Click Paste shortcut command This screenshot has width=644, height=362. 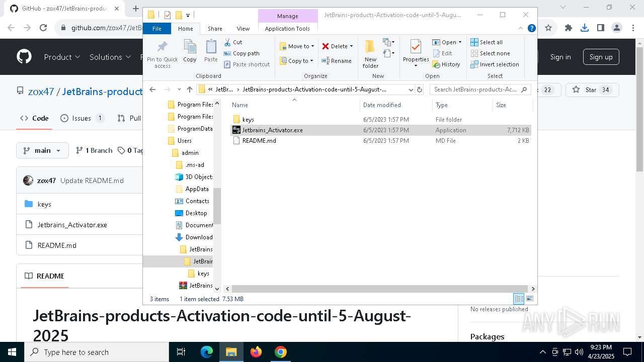(247, 64)
